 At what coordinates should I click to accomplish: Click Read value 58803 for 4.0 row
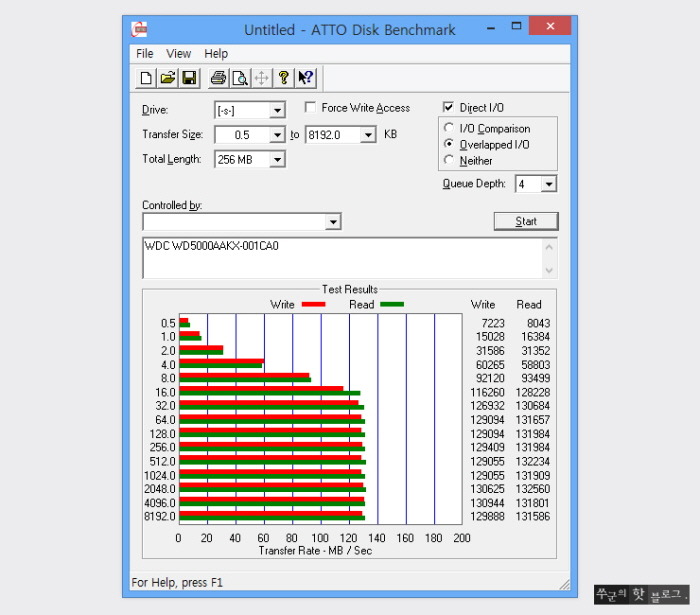click(x=535, y=365)
